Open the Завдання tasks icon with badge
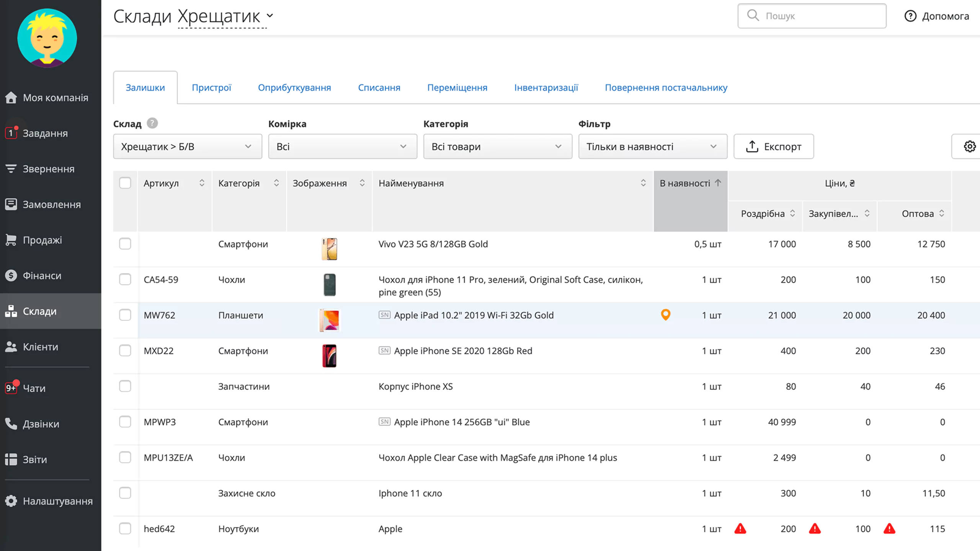 [11, 133]
